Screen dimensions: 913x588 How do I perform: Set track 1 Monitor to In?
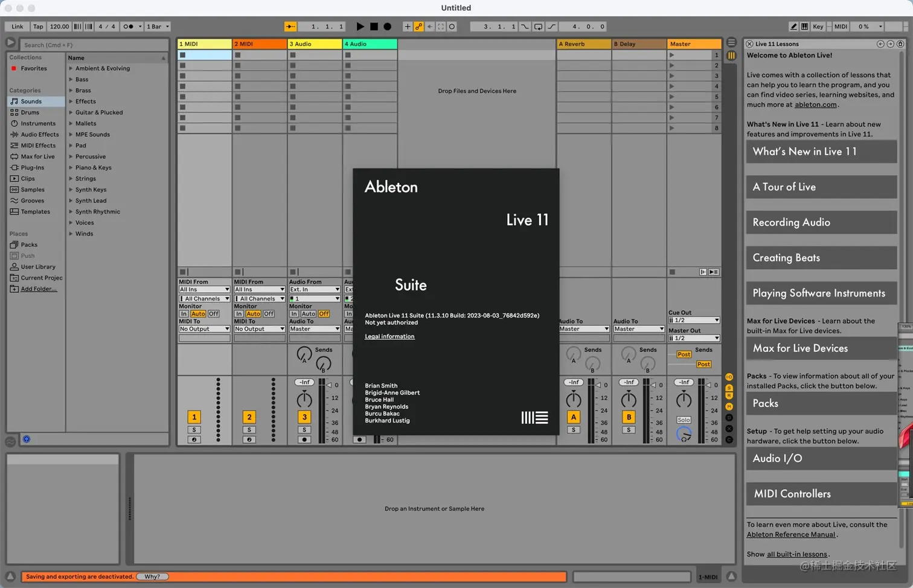[x=184, y=314]
